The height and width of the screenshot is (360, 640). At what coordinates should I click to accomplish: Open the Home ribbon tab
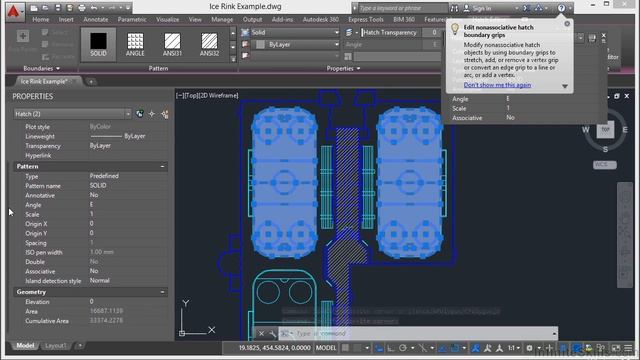40,19
